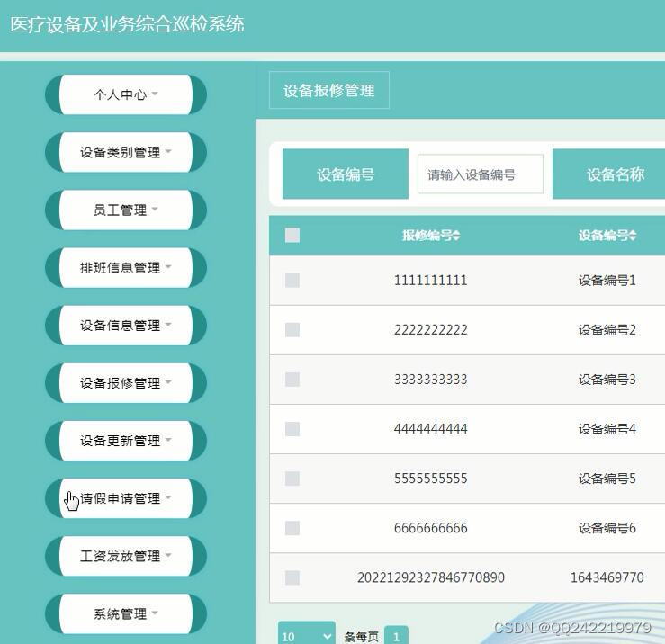665x644 pixels.
Task: Click the 设备编号5 cell
Action: 607,479
